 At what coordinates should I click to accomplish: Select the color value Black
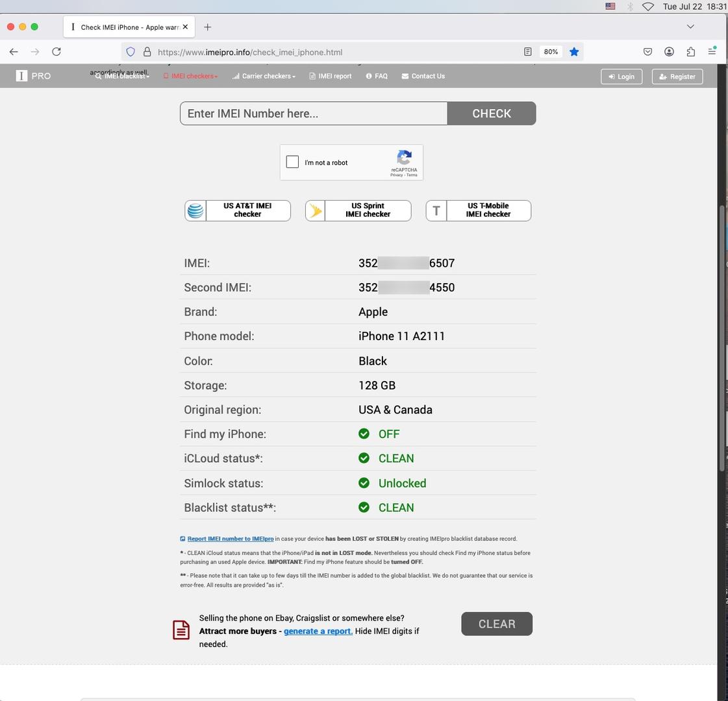pos(373,361)
